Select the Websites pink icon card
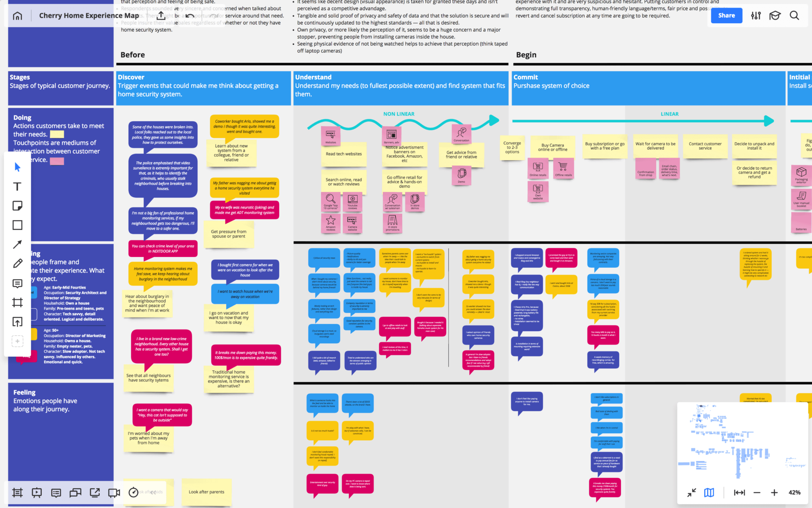The height and width of the screenshot is (508, 812). 331,136
